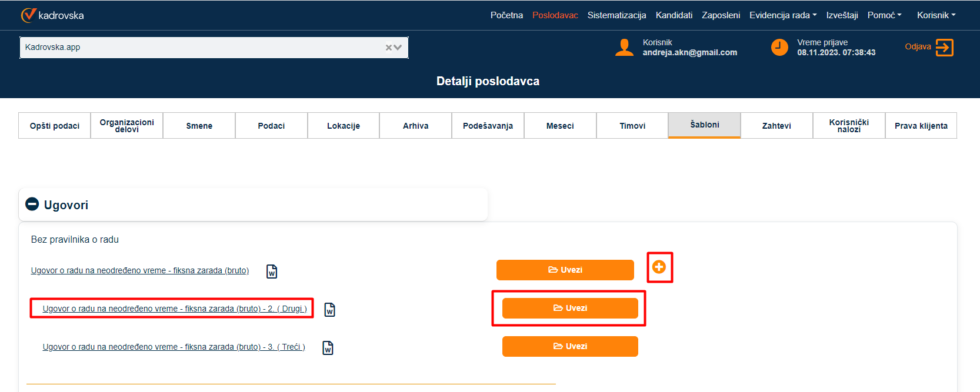Expand the Evidencija rada menu

click(x=782, y=15)
